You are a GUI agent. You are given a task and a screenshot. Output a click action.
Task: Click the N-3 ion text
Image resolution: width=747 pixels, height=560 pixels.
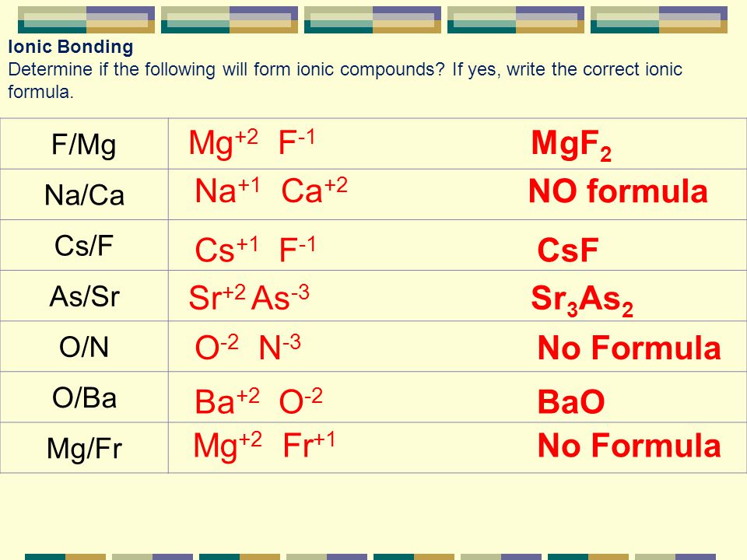point(279,347)
